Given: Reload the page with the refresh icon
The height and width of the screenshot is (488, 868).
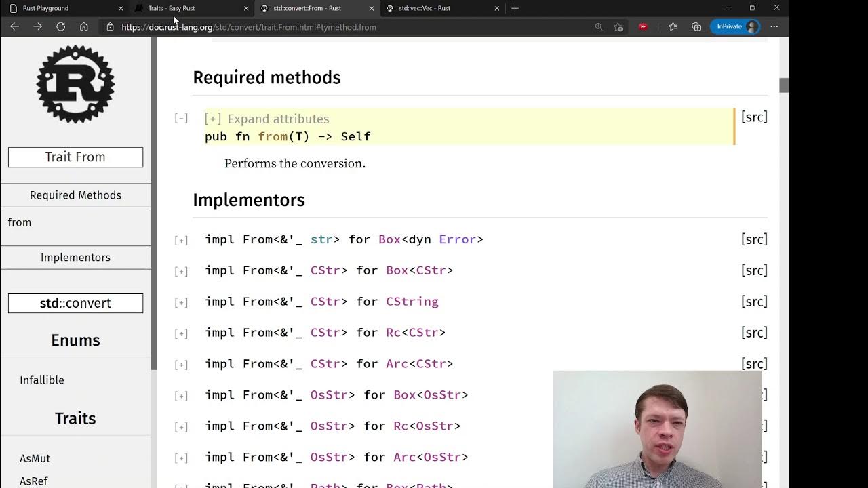Looking at the screenshot, I should (61, 26).
